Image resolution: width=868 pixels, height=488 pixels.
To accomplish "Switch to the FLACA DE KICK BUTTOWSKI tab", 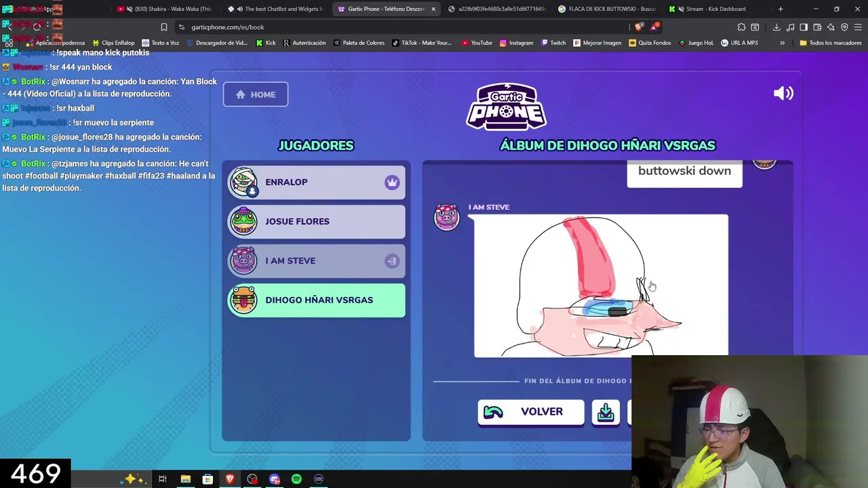I will (609, 9).
